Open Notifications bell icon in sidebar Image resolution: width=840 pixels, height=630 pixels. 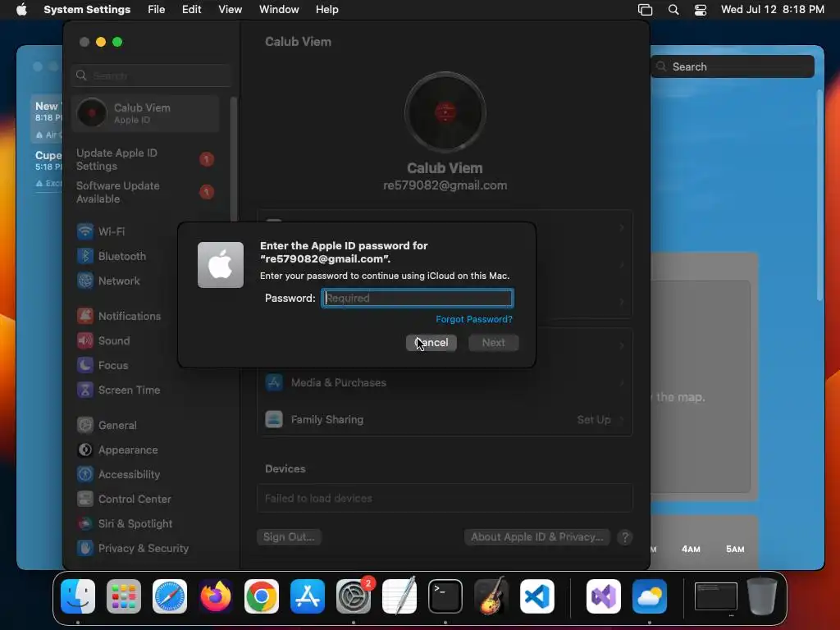click(x=84, y=316)
